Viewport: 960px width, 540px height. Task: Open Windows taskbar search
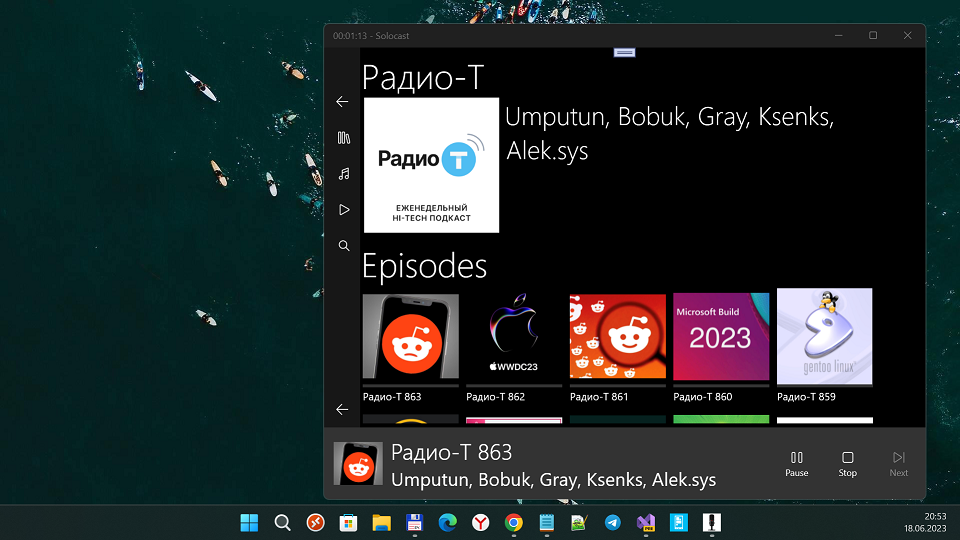click(x=282, y=523)
